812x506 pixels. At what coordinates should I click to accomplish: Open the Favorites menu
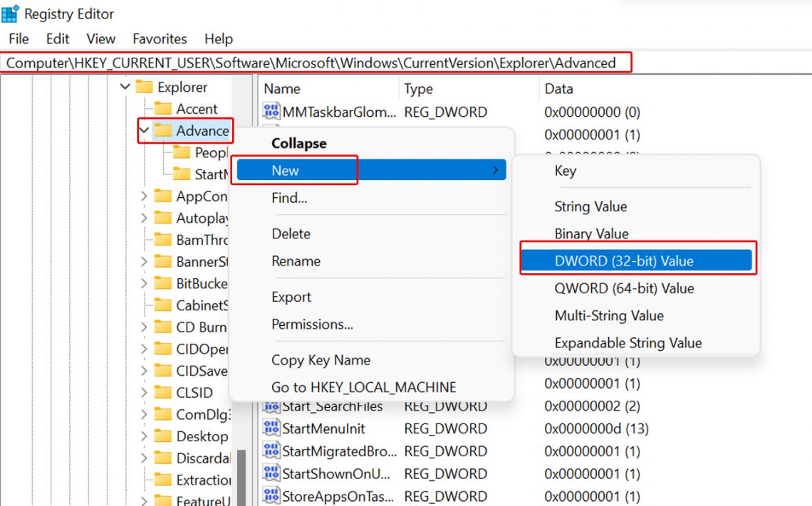(x=160, y=39)
